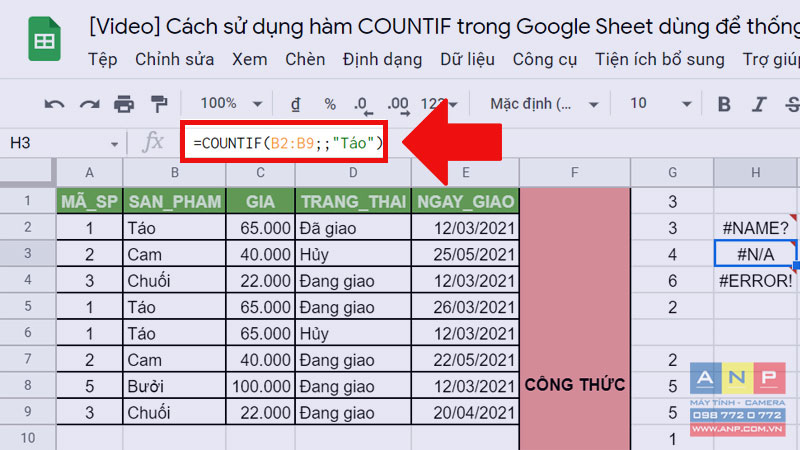Viewport: 800px width, 450px height.
Task: Open the Dữ liệu menu
Action: [x=467, y=60]
